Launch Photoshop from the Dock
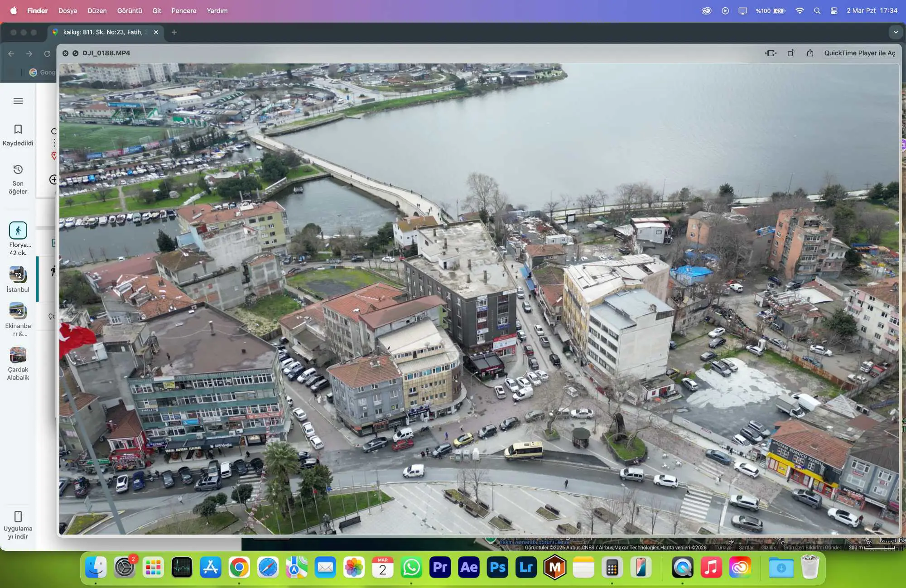Viewport: 906px width, 588px height. point(497,567)
